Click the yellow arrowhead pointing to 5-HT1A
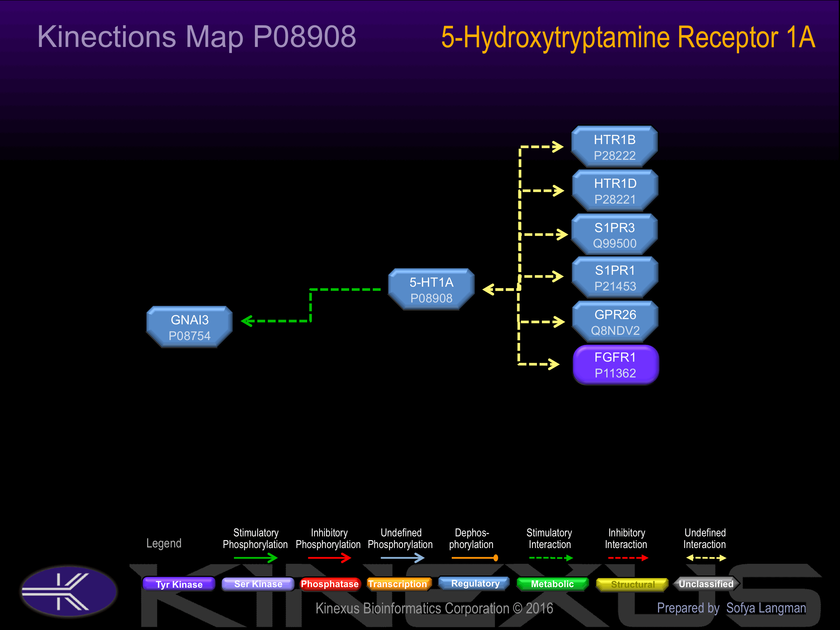 pyautogui.click(x=488, y=290)
